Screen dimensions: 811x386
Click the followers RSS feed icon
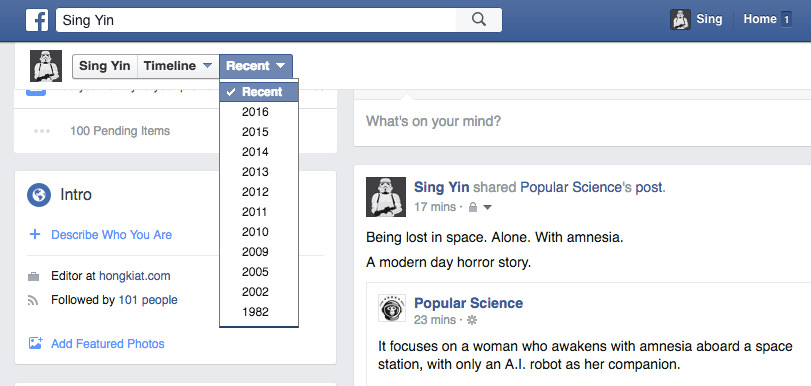point(34,300)
